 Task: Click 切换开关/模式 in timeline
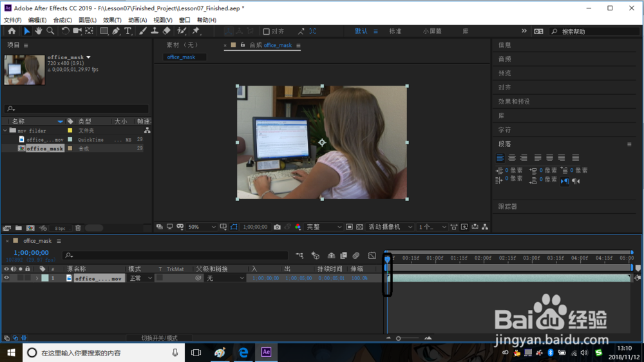pos(159,338)
